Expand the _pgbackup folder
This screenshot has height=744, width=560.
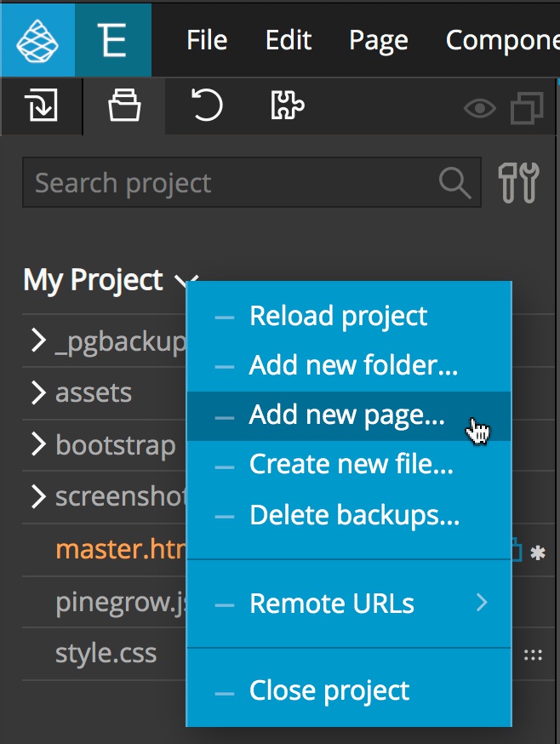38,341
